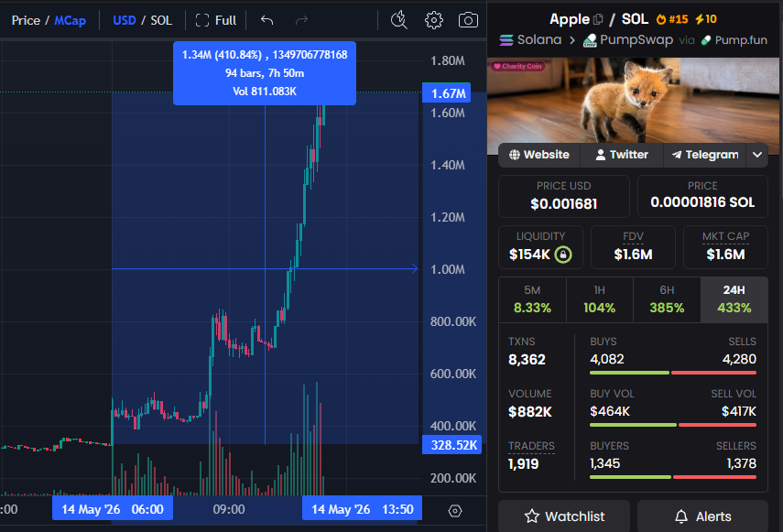Click the Twitter person icon
The height and width of the screenshot is (532, 783).
coord(601,155)
